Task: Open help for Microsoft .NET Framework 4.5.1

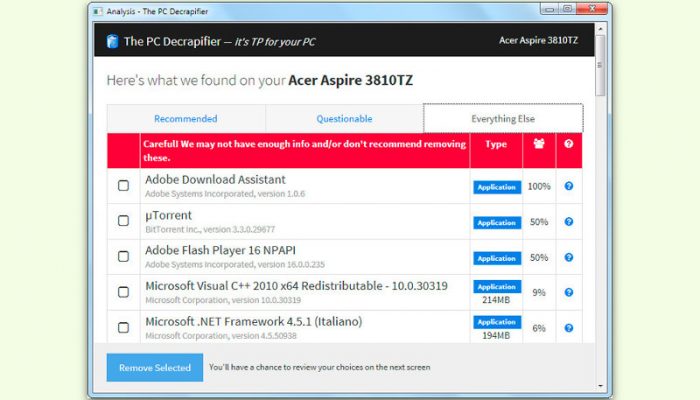Action: pos(569,328)
